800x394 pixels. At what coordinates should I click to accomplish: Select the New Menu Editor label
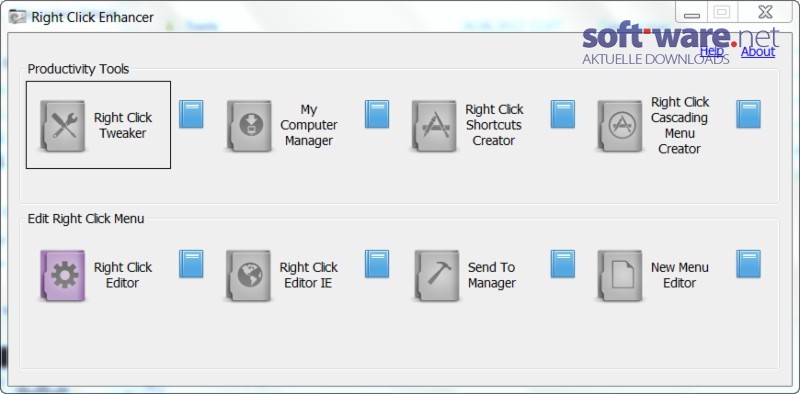pos(680,275)
